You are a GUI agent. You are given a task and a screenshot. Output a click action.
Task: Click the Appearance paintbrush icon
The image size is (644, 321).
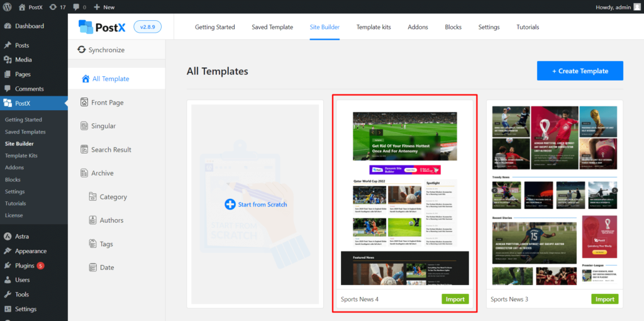tap(8, 251)
